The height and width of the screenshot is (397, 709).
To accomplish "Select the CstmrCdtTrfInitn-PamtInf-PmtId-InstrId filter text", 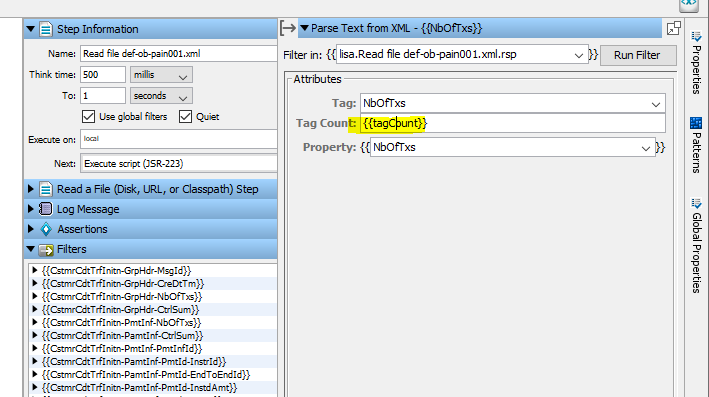I will 134,362.
